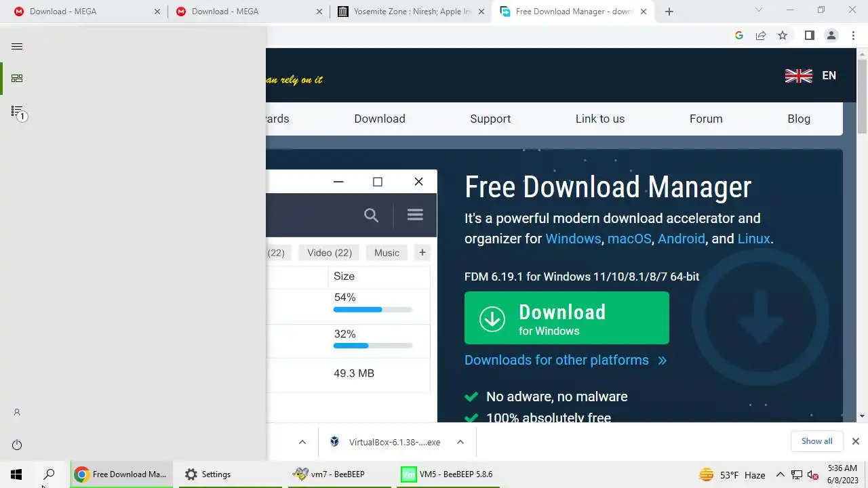Open the network tray icon

(797, 475)
